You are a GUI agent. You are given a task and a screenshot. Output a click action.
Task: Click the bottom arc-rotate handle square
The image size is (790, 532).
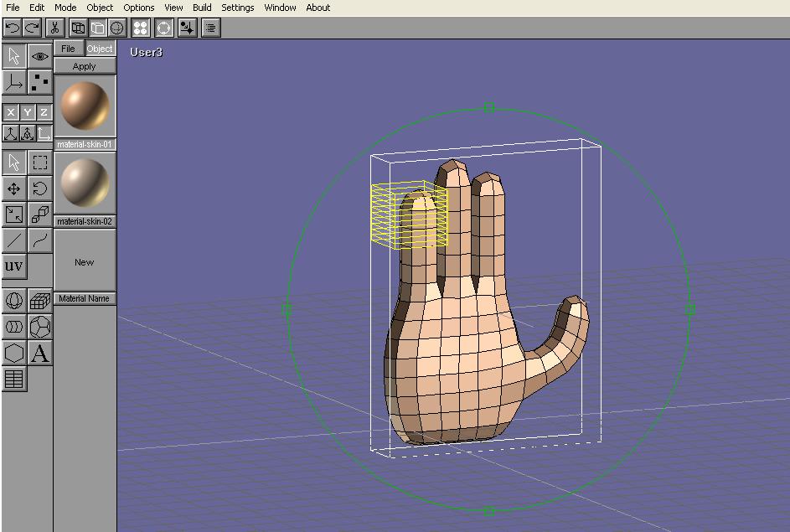pos(488,511)
